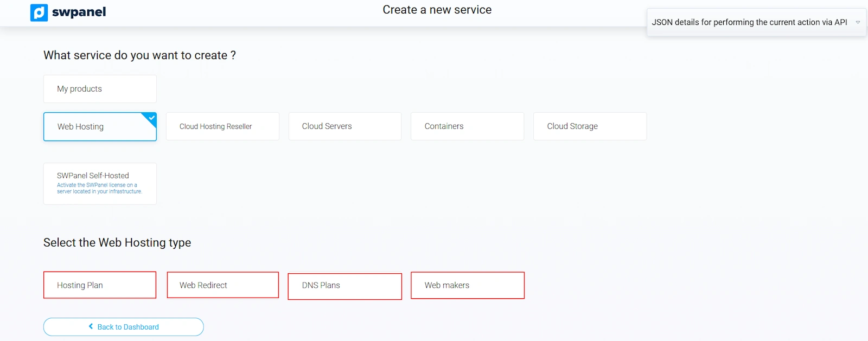This screenshot has height=341, width=868.
Task: Pick the DNS Plans hosting type
Action: (344, 286)
